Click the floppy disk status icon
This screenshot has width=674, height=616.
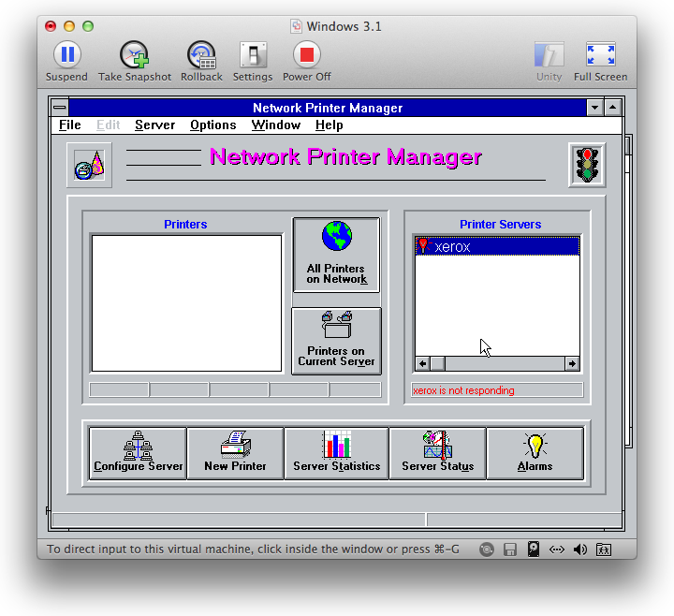click(510, 550)
